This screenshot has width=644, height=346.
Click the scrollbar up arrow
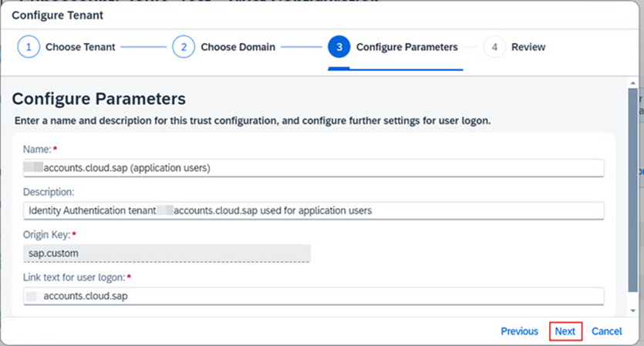633,82
